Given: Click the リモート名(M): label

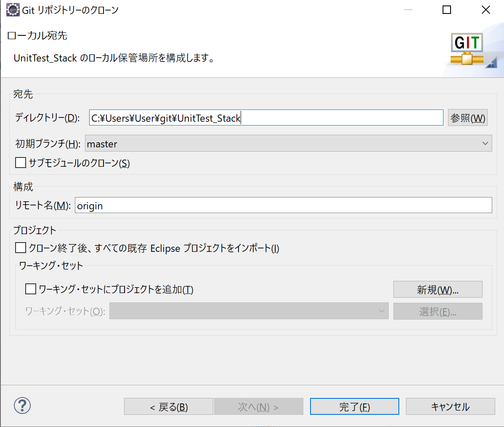Looking at the screenshot, I should click(x=43, y=205).
